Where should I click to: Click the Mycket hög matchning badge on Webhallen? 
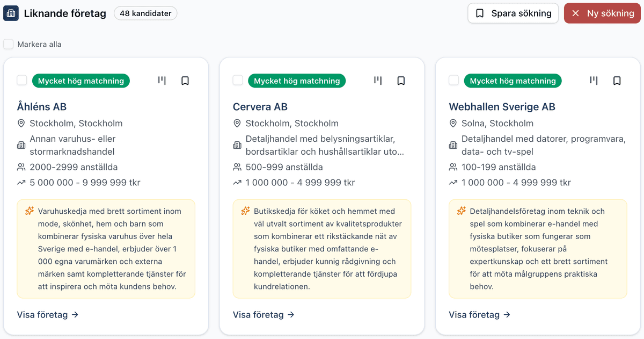click(513, 81)
